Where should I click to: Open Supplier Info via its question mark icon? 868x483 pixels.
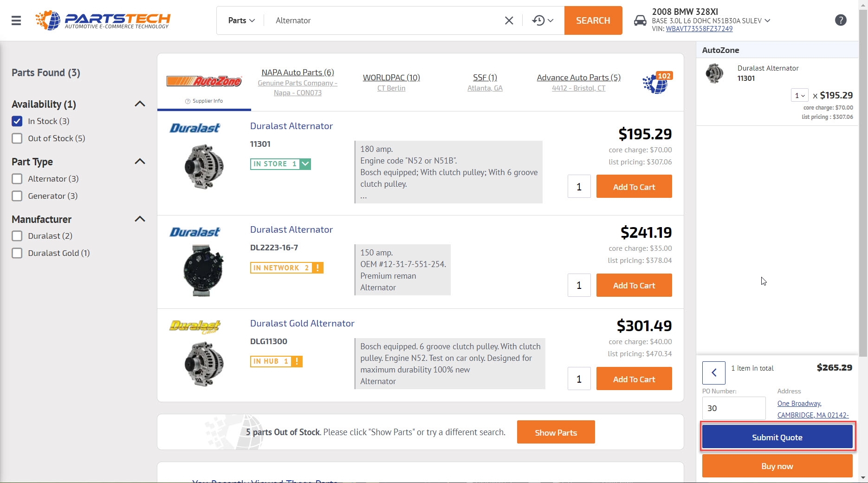pos(188,101)
